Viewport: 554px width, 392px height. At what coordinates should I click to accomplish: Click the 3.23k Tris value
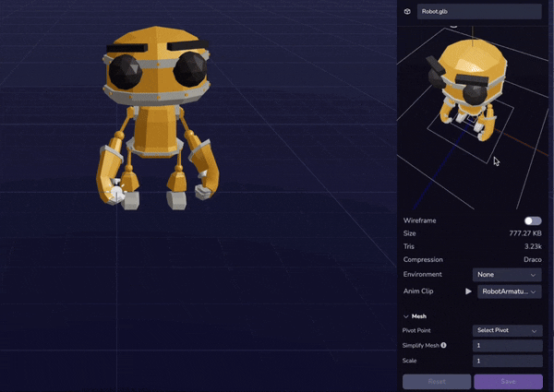coord(533,246)
